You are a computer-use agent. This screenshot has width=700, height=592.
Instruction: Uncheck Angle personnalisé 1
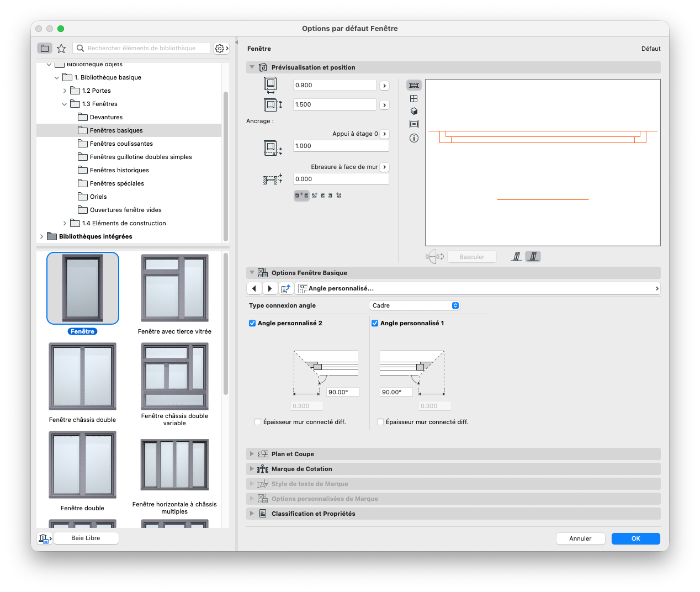375,323
